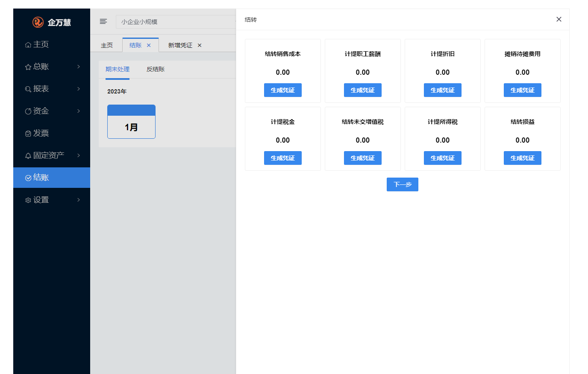Expand the 总账 sidebar submenu
Viewport: 588px width, 374px height.
pos(51,67)
